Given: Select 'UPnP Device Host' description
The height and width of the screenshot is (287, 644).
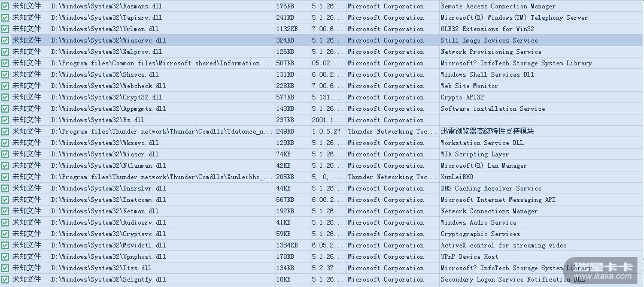Looking at the screenshot, I should [x=469, y=256].
